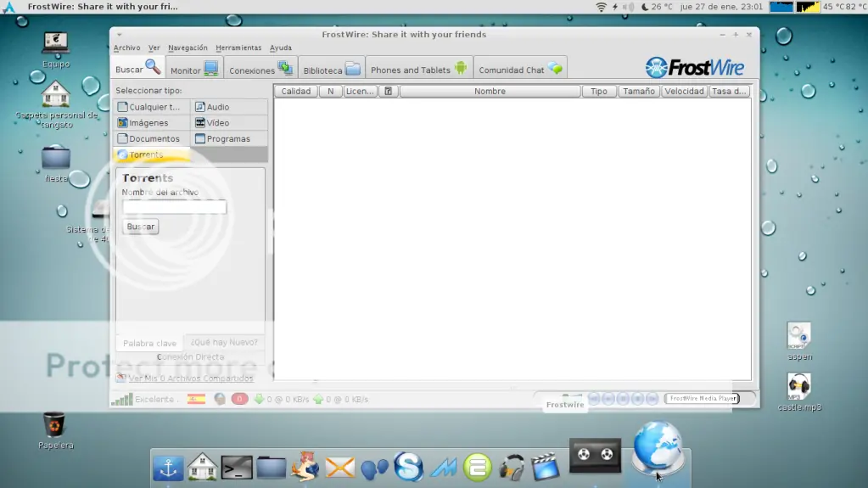Screen dimensions: 868x488
Task: Click the Buscar button under Torrents
Action: point(141,227)
